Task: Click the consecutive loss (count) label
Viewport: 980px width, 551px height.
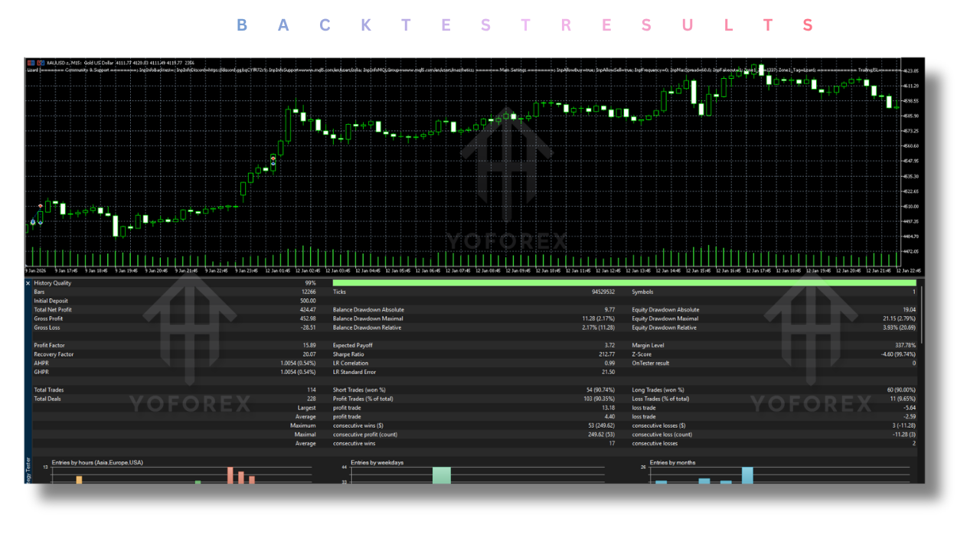Action: [x=662, y=435]
